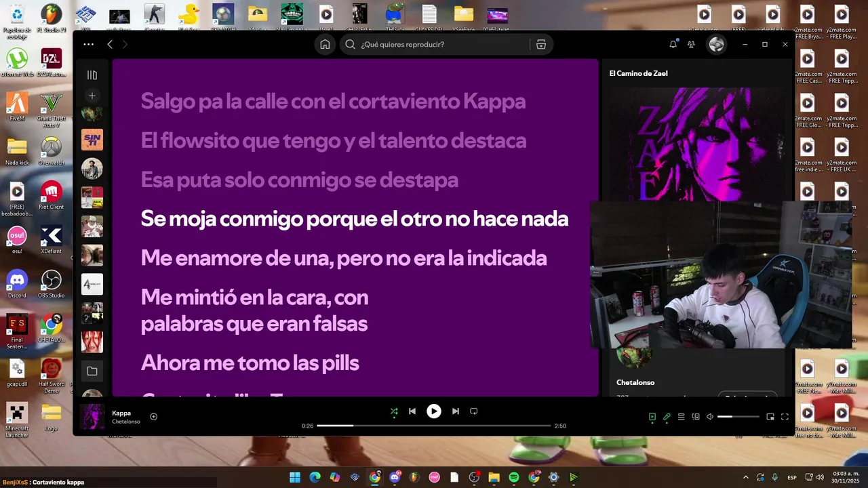Click Chetalonso artist name under Kappa
The image size is (868, 488).
126,422
